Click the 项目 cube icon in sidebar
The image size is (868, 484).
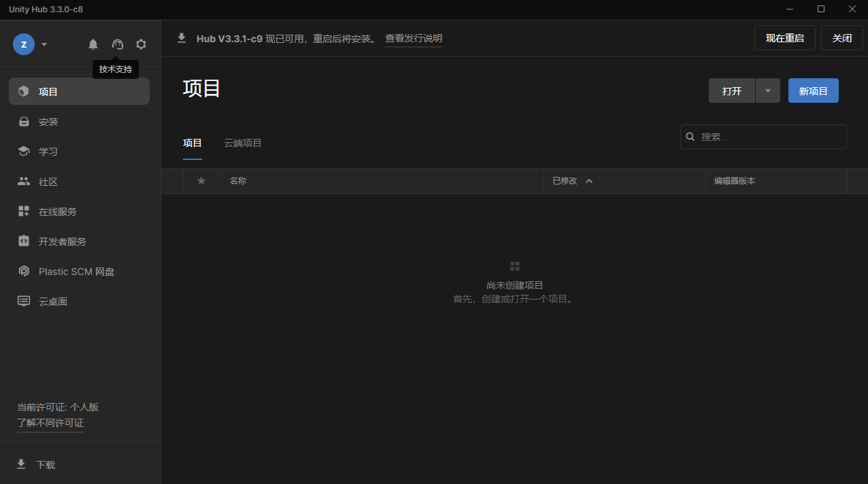coord(24,91)
